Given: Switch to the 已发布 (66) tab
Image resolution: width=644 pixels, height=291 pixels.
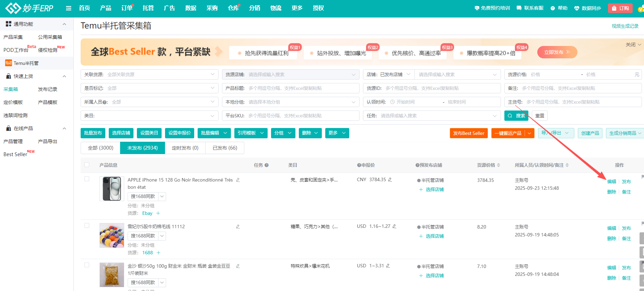Looking at the screenshot, I should [x=225, y=148].
